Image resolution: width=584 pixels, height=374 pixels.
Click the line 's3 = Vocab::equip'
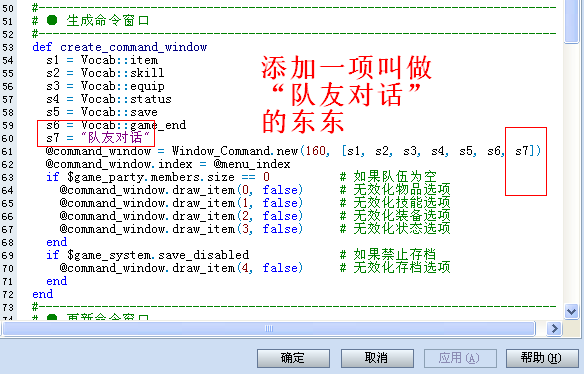tap(105, 86)
